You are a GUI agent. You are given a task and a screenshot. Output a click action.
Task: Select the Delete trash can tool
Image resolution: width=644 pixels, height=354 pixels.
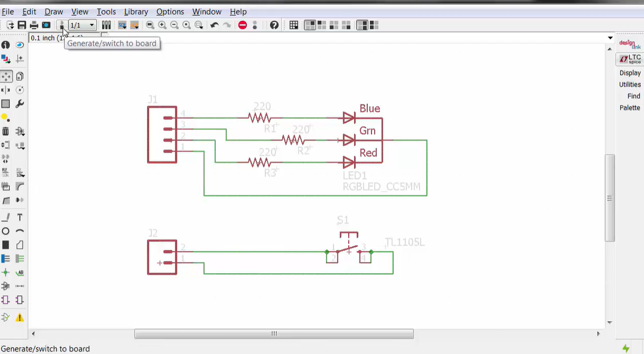pos(6,131)
